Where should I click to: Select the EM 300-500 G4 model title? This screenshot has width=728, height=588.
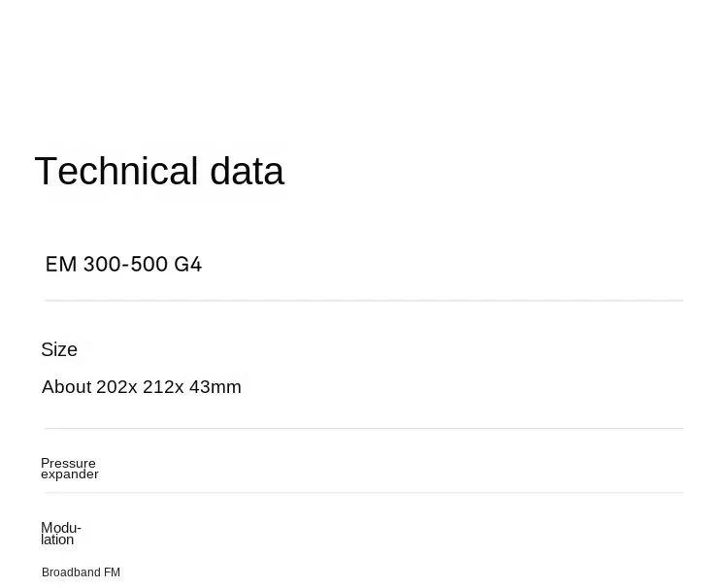point(123,265)
